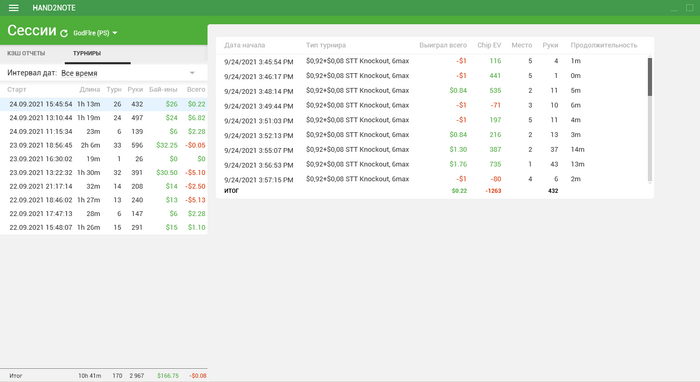The height and width of the screenshot is (382, 700).
Task: Expand the date interval combo box arrow
Action: coord(192,73)
